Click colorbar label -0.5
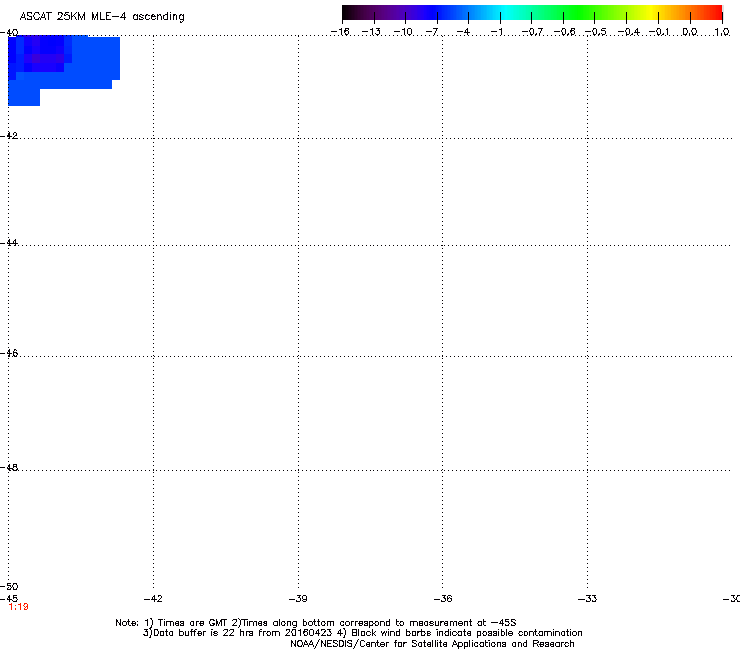740x650 pixels. click(596, 32)
